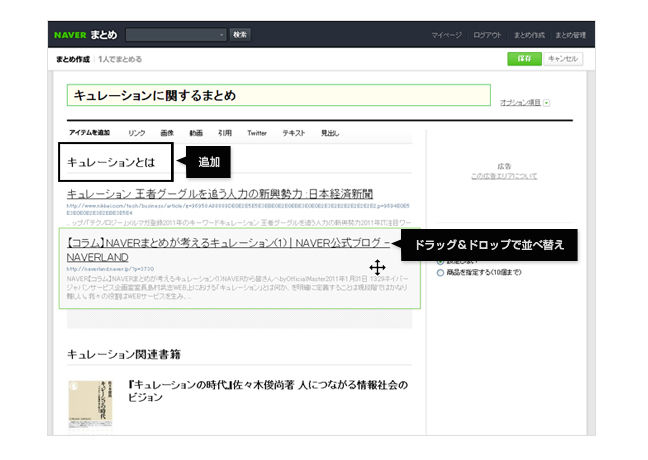Click the 『キュレーションの時代』佐々木俊尚著 title
The width and height of the screenshot is (648, 460).
click(268, 391)
